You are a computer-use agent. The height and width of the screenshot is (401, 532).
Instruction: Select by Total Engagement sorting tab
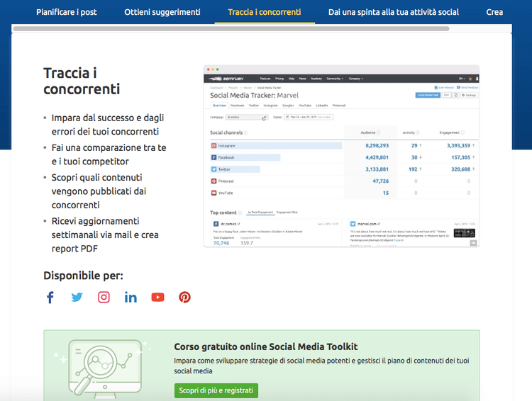click(260, 213)
